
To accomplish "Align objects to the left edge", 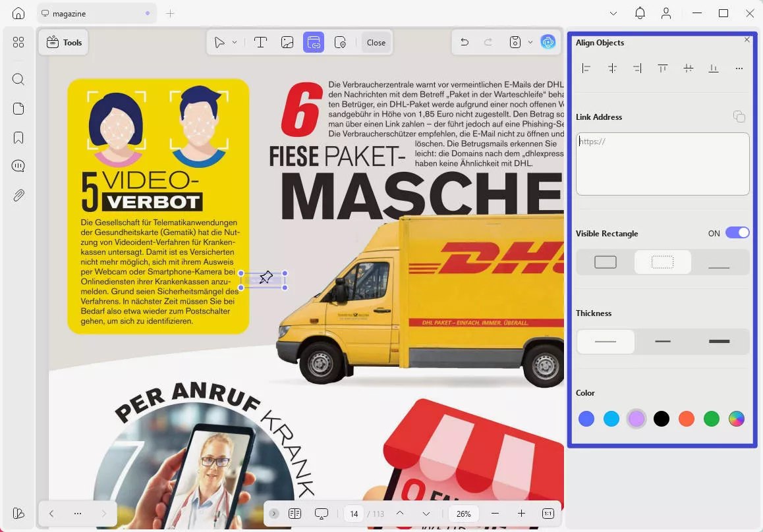I will pos(586,68).
